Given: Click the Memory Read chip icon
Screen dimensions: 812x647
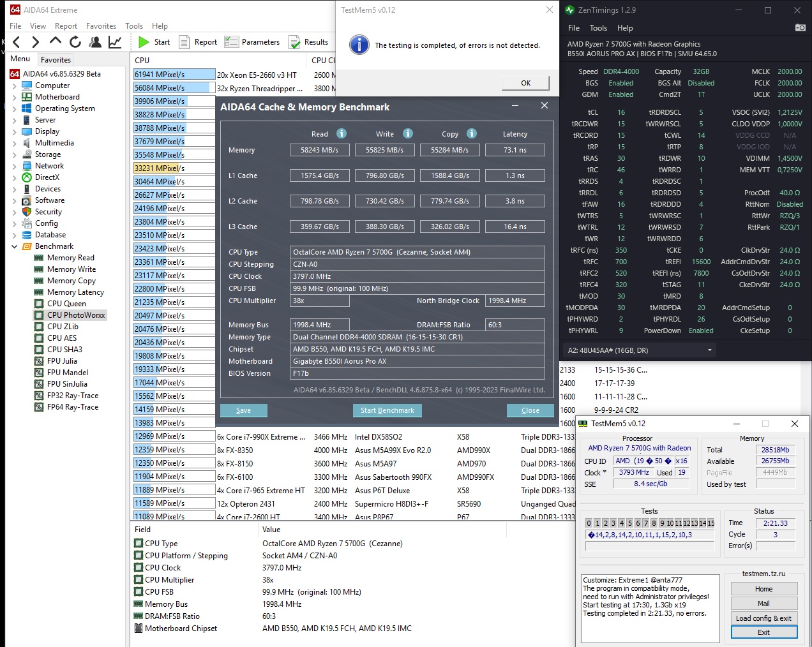Looking at the screenshot, I should [39, 257].
